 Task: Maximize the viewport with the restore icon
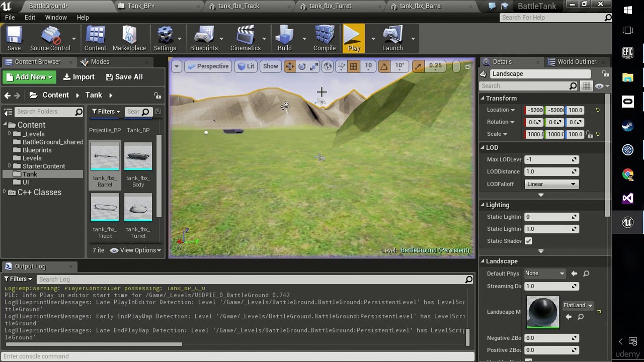467,66
